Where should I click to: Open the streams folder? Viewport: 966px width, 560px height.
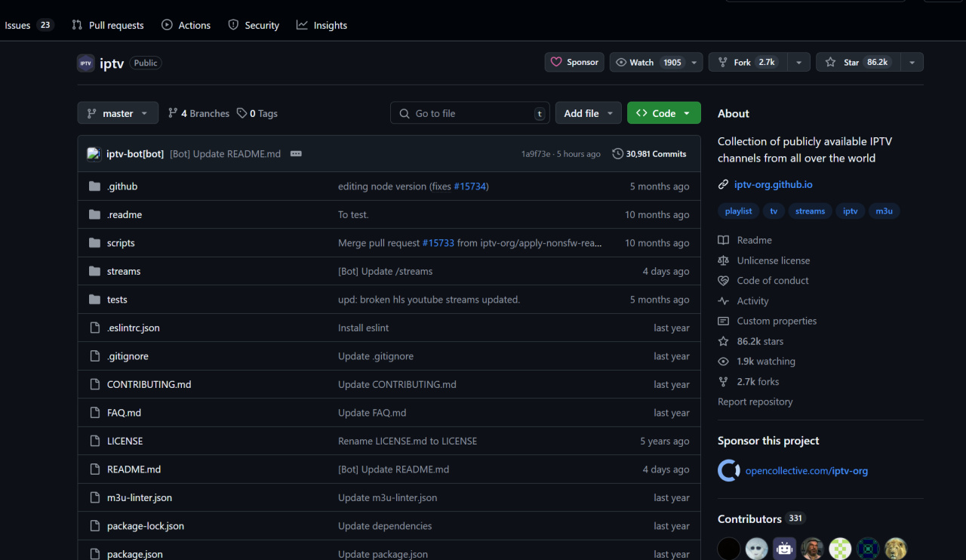(x=124, y=272)
